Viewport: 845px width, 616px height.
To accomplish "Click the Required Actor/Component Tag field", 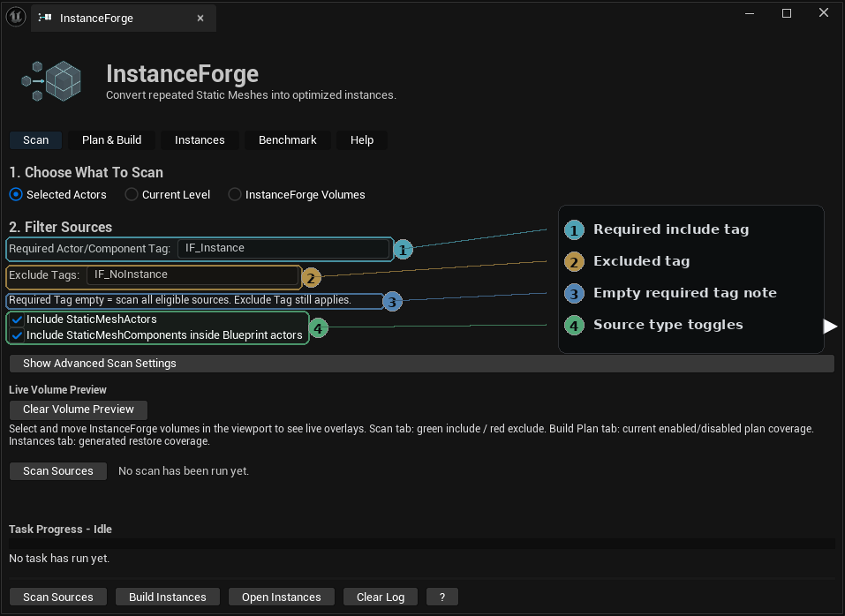I will click(283, 248).
